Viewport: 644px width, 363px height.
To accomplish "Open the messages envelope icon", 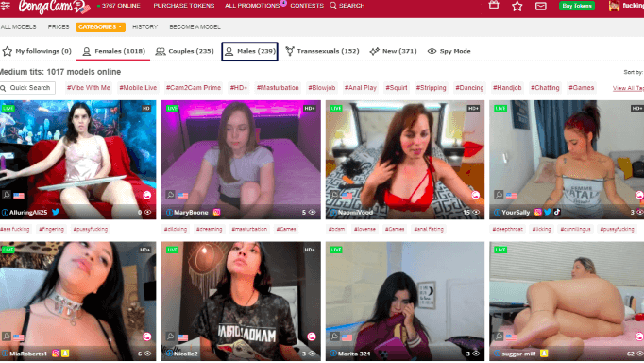I will 541,6.
